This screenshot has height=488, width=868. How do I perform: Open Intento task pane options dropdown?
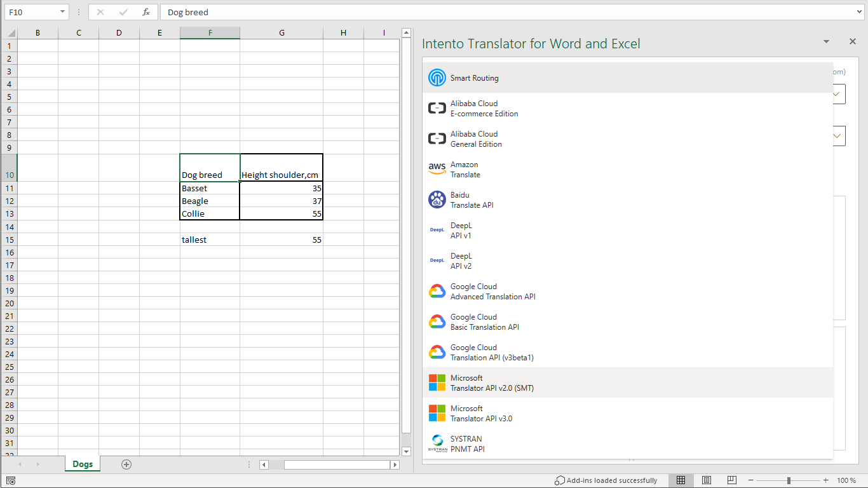(x=826, y=42)
